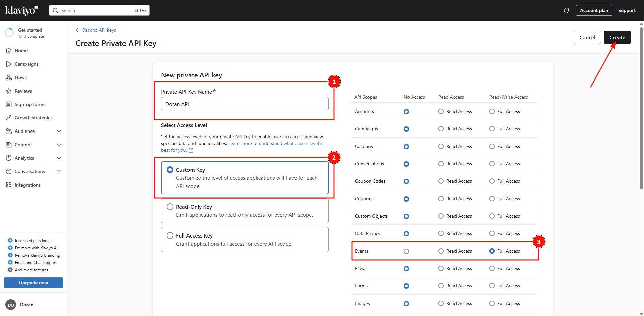Expand the Content submenu chevron
Screen dimensions: 644x316
pos(59,145)
